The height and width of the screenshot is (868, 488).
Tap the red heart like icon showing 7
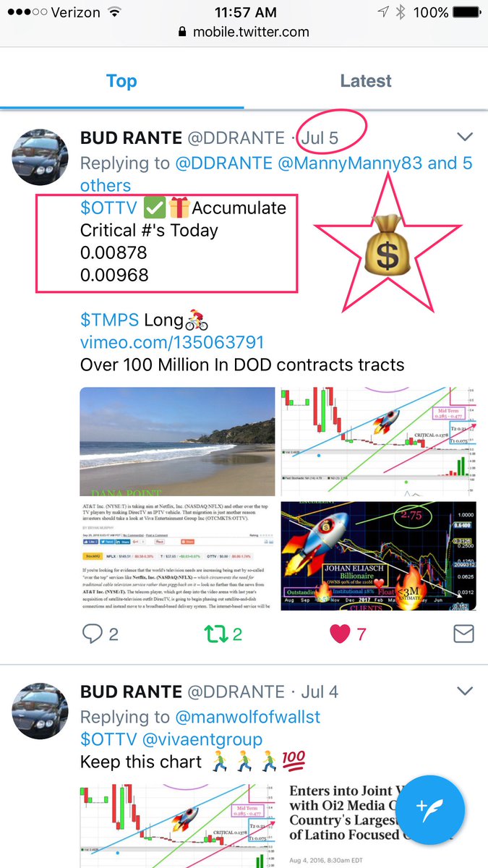pos(340,634)
